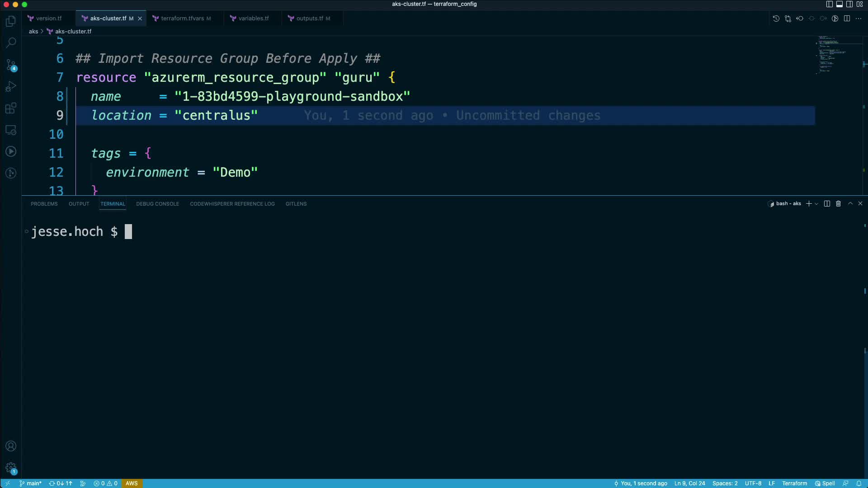Toggle the bottom panel visibility
The width and height of the screenshot is (868, 488).
coord(839,4)
